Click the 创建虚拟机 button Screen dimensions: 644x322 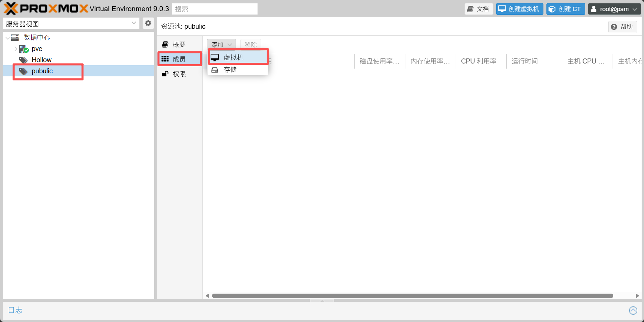(x=519, y=9)
